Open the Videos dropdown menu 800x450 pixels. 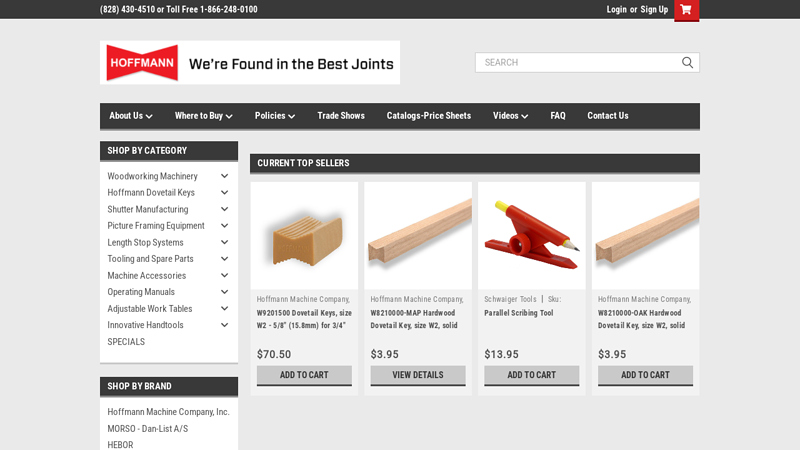click(x=510, y=116)
